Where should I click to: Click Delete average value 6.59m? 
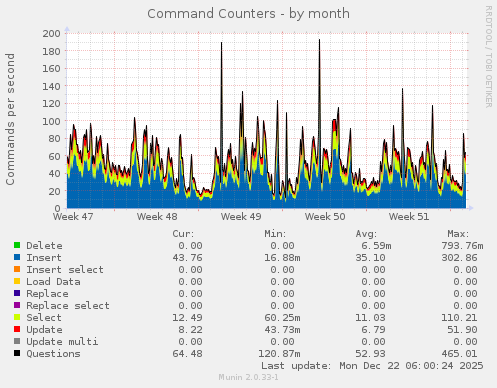point(376,246)
